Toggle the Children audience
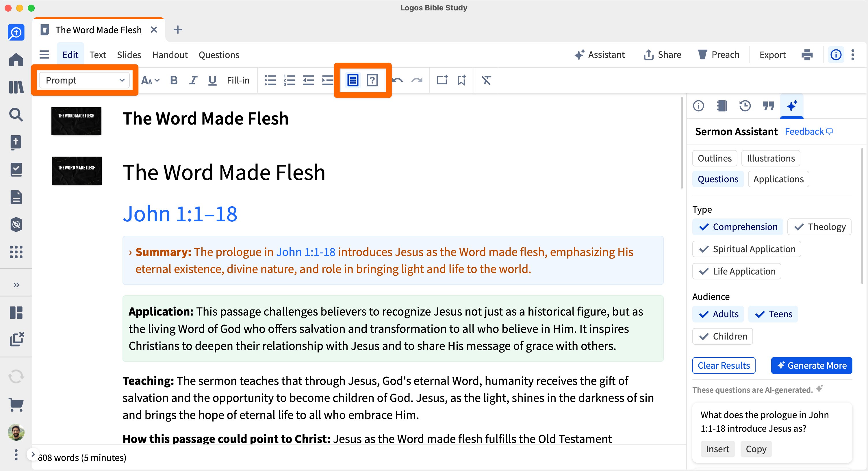This screenshot has height=471, width=868. tap(722, 336)
